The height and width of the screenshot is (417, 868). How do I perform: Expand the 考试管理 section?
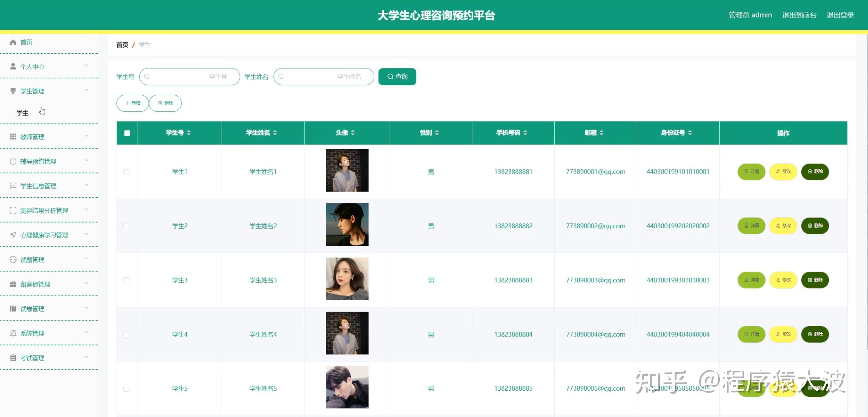tap(87, 357)
